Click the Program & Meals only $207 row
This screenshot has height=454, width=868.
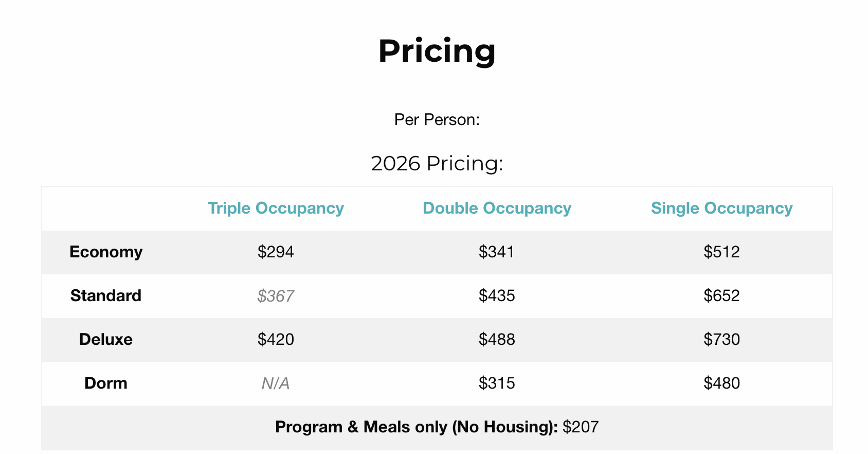437,427
